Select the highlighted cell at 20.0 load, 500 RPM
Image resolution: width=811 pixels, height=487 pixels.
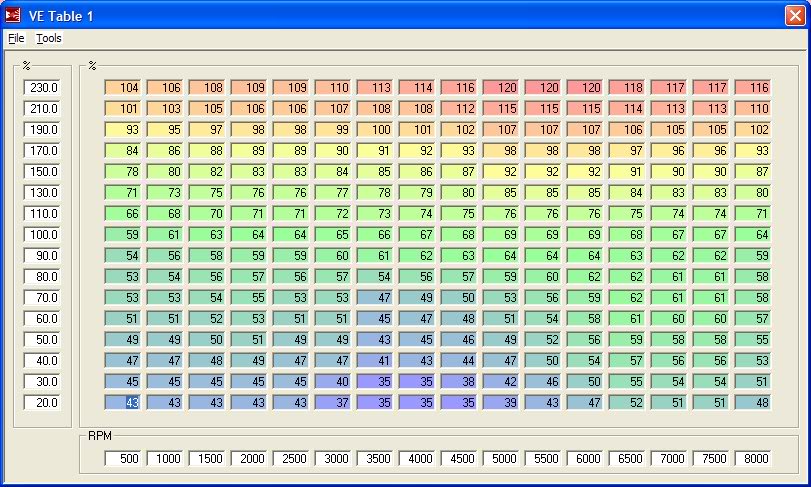(124, 402)
